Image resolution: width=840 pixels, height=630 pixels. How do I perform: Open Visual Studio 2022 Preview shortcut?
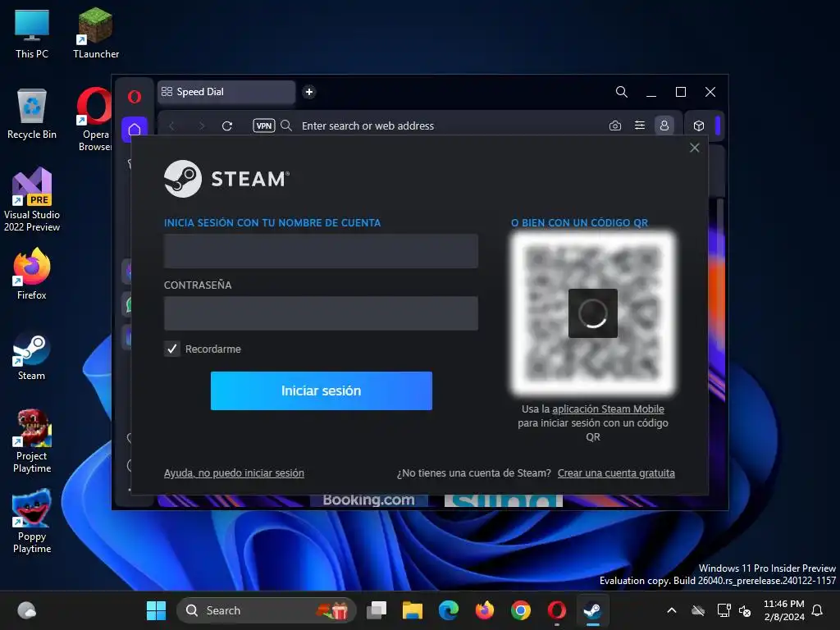(x=32, y=199)
